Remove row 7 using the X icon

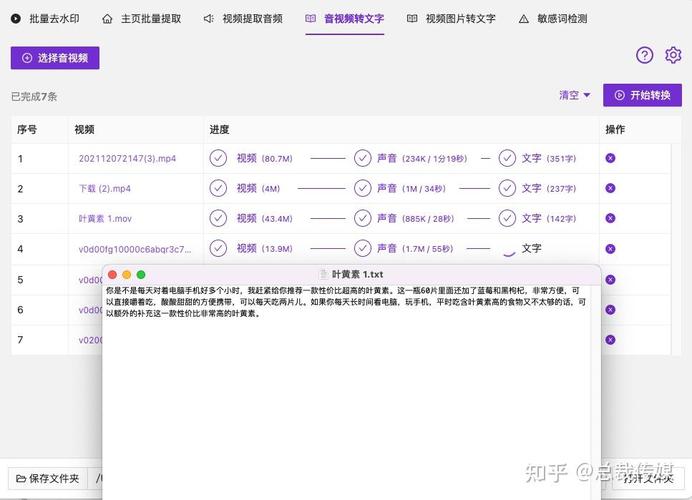tap(610, 340)
